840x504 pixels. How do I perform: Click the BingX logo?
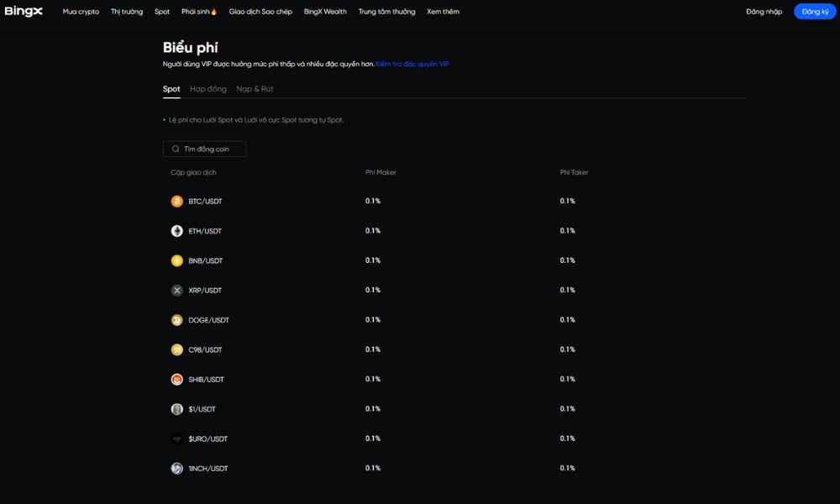[24, 12]
